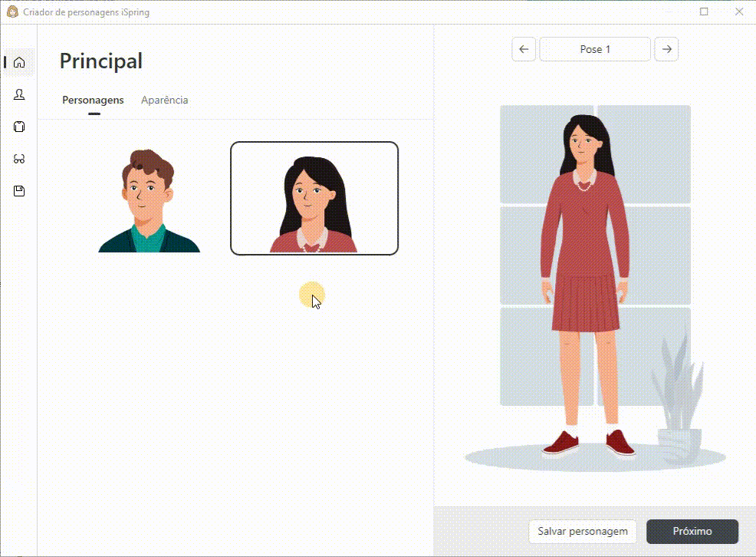The image size is (756, 557).
Task: Choose the male character thumbnail
Action: coord(149,199)
